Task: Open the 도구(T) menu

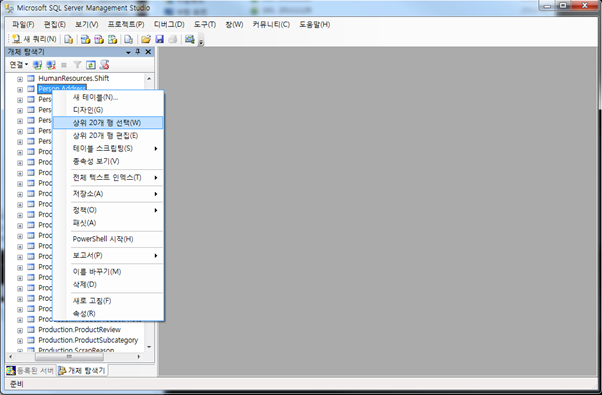Action: click(205, 25)
